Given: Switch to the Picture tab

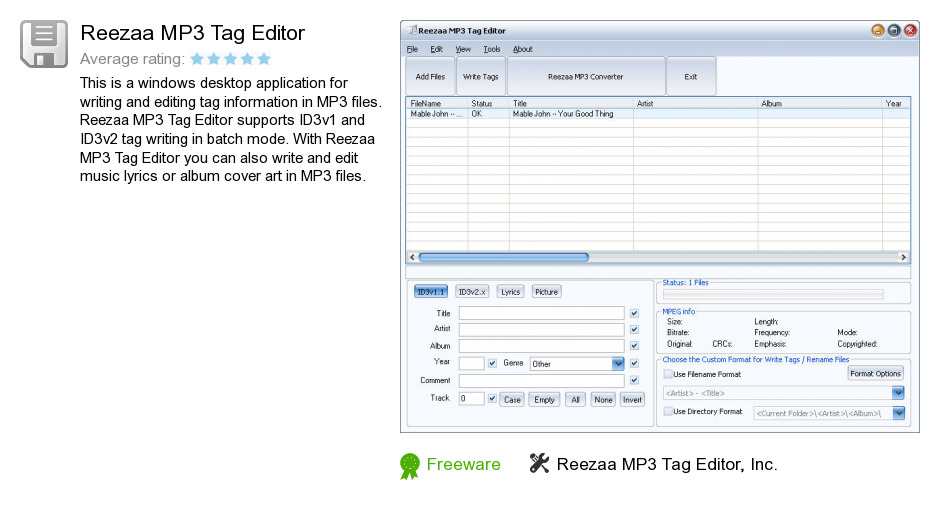Looking at the screenshot, I should [546, 292].
